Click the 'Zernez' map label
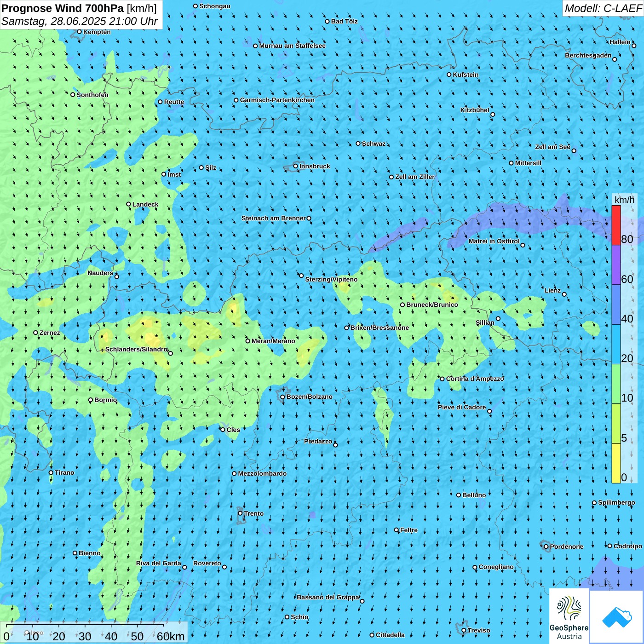 tap(50, 333)
